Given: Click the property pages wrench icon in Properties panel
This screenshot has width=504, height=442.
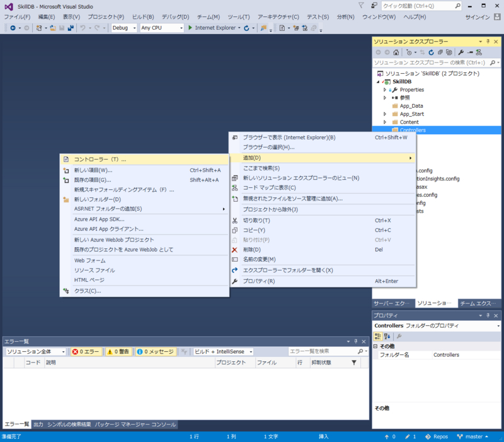Looking at the screenshot, I should 399,336.
